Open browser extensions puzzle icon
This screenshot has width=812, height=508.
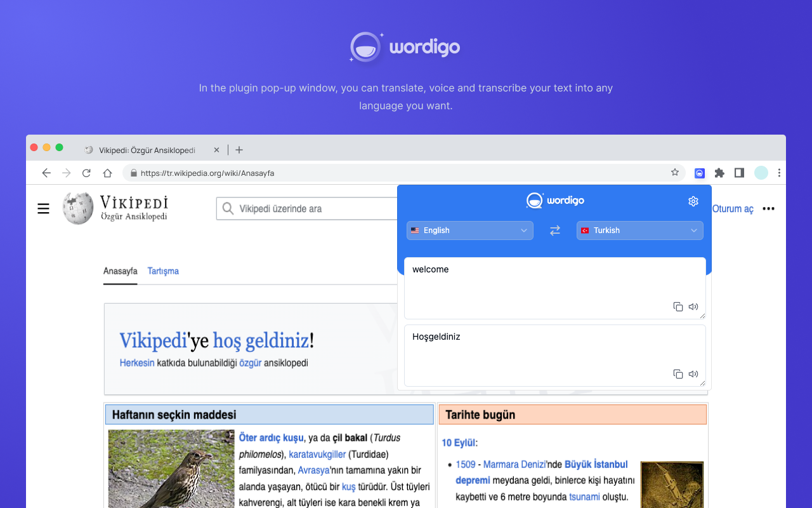(x=719, y=173)
